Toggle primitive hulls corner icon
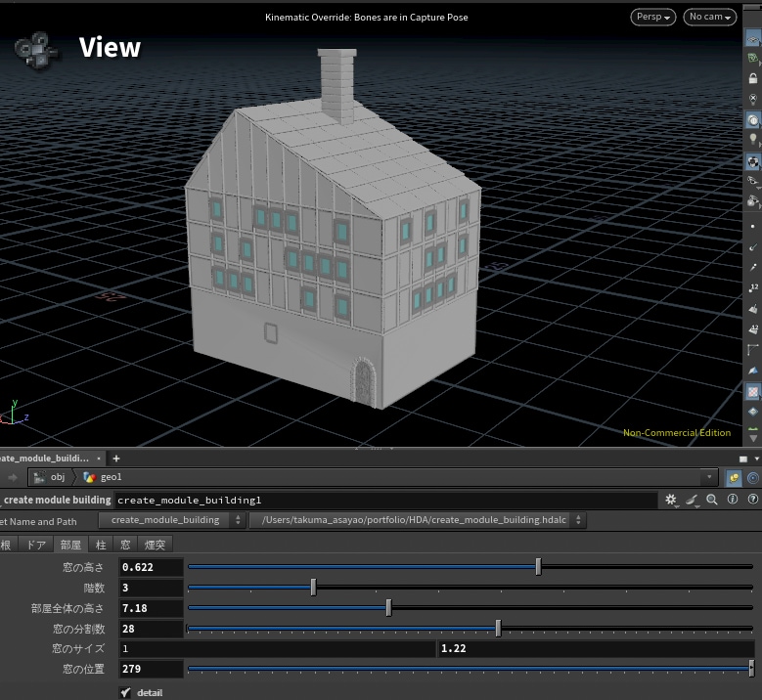Screen dimensions: 762x700 click(x=753, y=350)
